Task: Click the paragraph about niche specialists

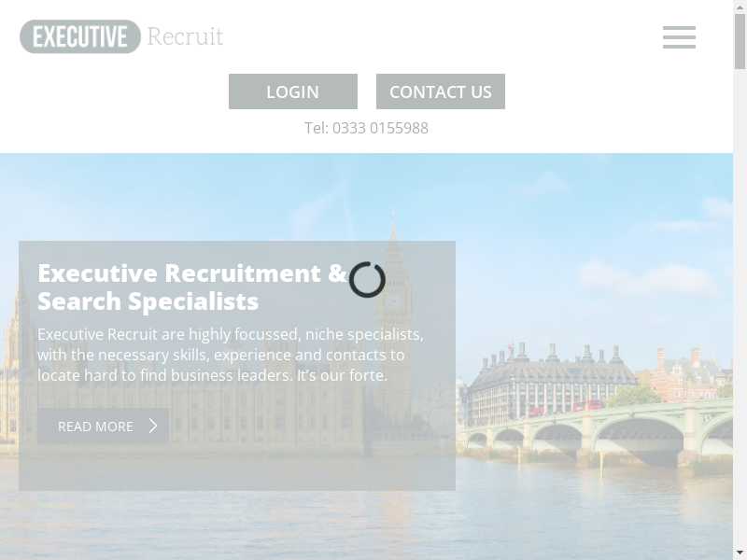Action: tap(231, 355)
